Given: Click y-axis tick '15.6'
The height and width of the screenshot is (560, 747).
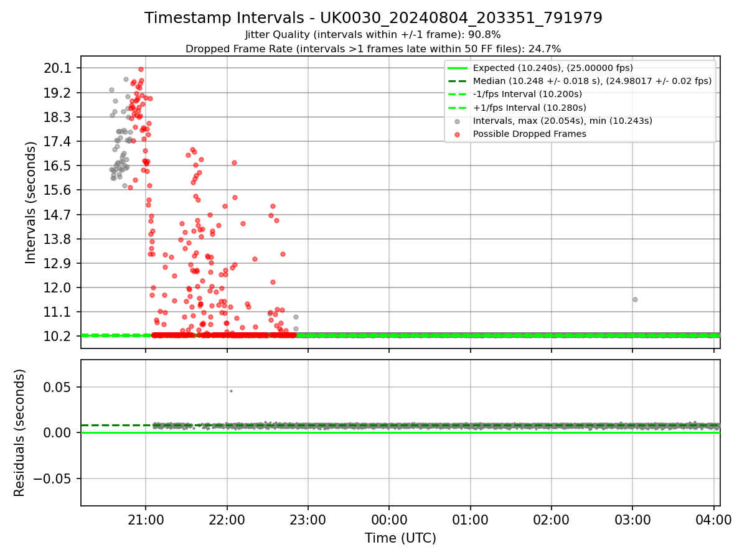Looking at the screenshot, I should coord(59,190).
